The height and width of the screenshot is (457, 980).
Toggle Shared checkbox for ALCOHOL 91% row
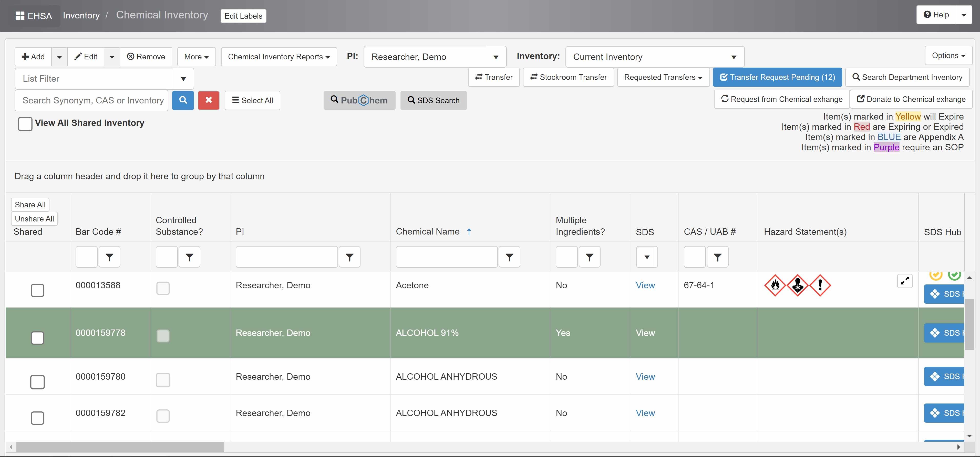click(37, 338)
